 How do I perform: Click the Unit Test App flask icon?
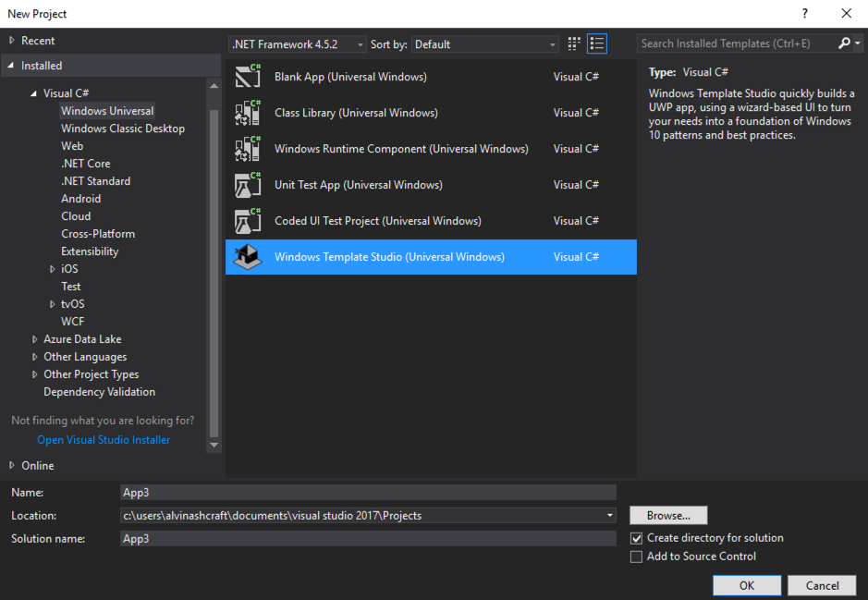(248, 184)
